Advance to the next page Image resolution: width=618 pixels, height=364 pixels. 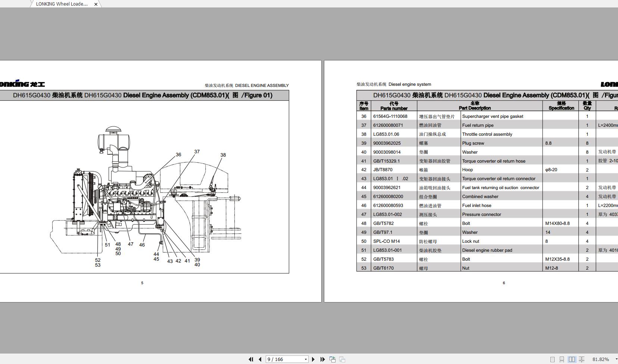click(313, 359)
